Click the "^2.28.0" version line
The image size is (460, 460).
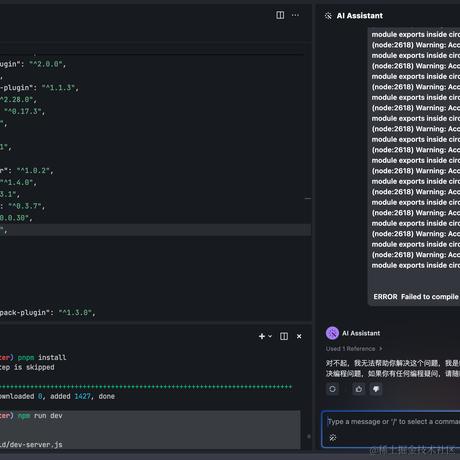click(x=18, y=100)
